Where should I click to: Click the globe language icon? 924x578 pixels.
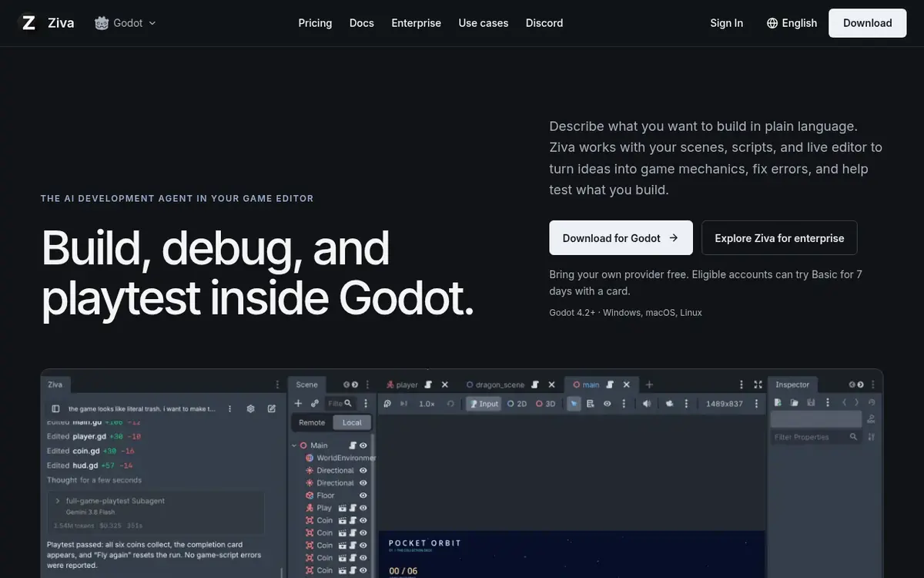[772, 23]
